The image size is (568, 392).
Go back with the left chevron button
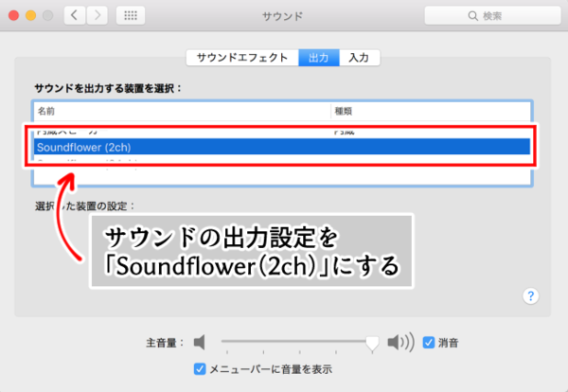tap(75, 15)
